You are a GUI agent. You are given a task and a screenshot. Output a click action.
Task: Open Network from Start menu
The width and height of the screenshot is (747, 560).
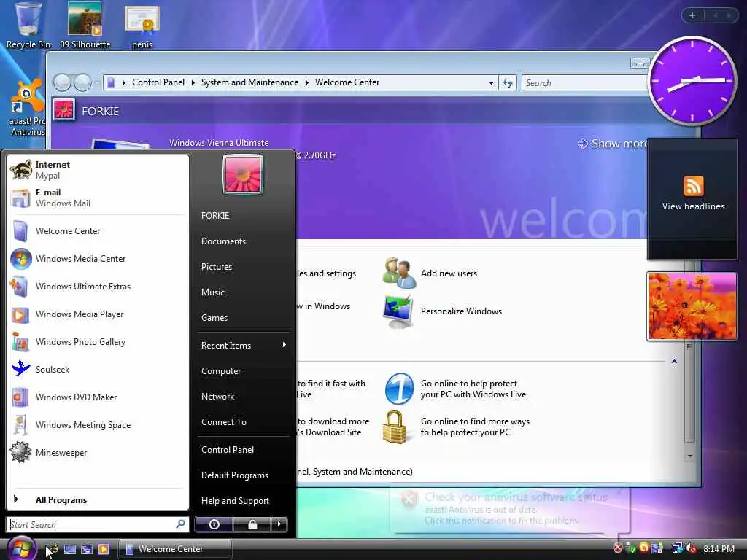[x=244, y=396]
